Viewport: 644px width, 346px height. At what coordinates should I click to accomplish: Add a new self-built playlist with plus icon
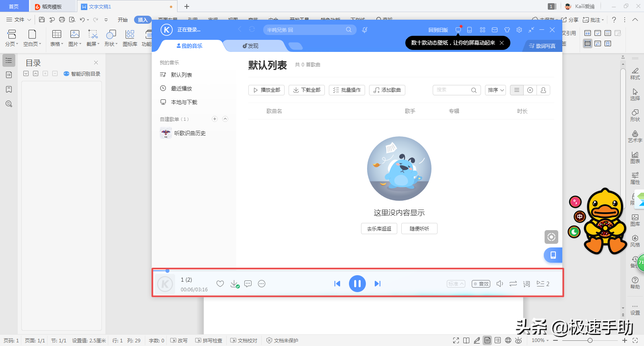[x=215, y=119]
